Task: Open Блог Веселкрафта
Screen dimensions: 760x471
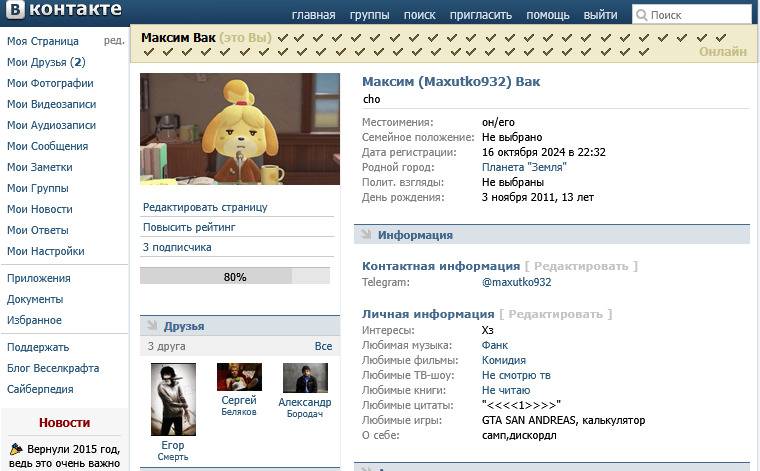Action: point(53,368)
